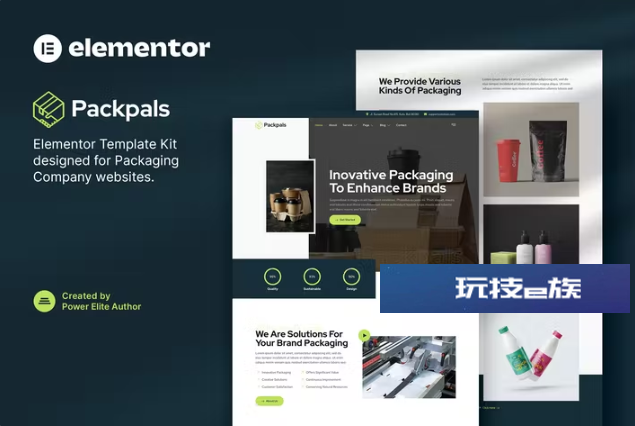This screenshot has height=426, width=635.
Task: Click 'We Are Solutions For Your Brand Packaging' heading
Action: [302, 339]
